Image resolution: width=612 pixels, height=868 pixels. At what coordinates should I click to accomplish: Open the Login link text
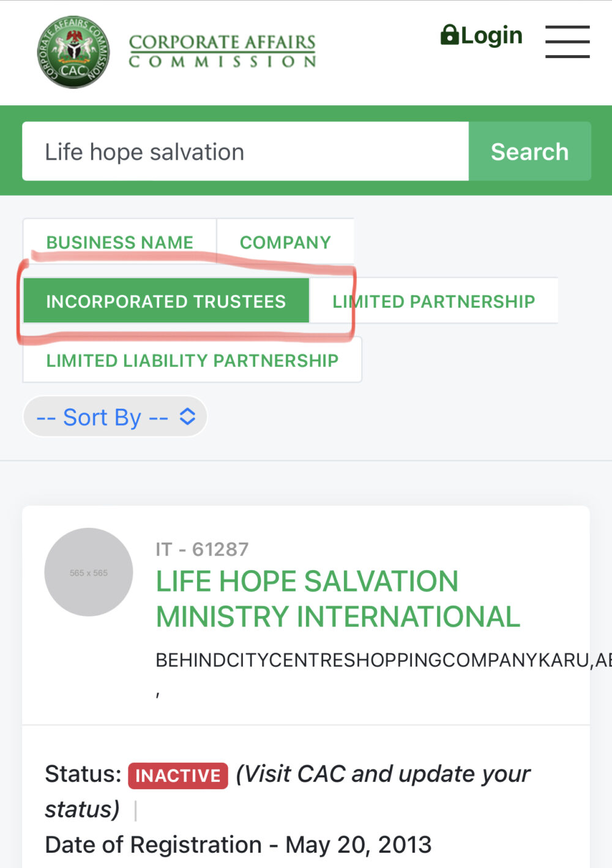click(491, 35)
